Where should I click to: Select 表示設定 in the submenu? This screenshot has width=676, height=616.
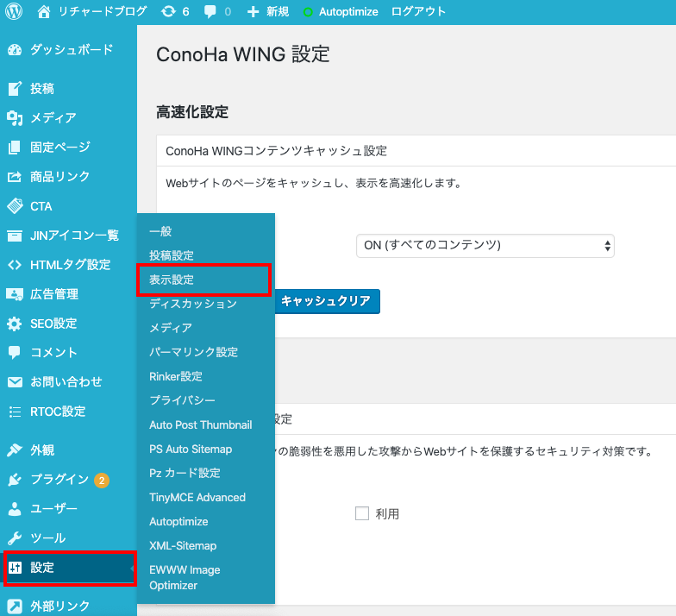click(x=171, y=280)
